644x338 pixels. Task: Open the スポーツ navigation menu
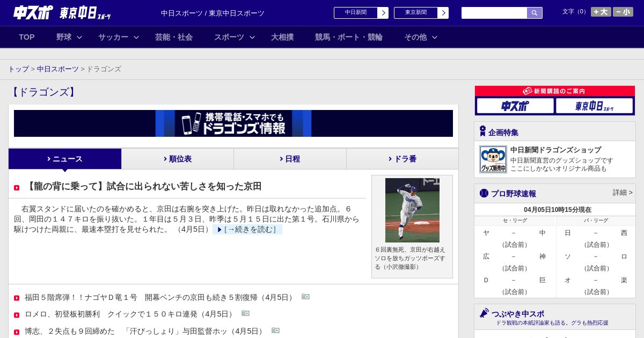(229, 37)
